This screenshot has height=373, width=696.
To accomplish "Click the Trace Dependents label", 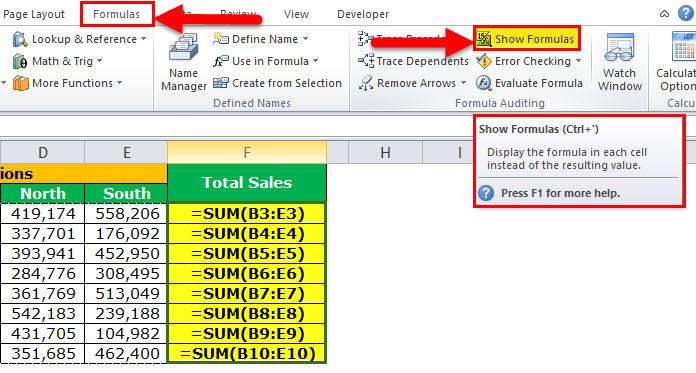I will (x=422, y=61).
